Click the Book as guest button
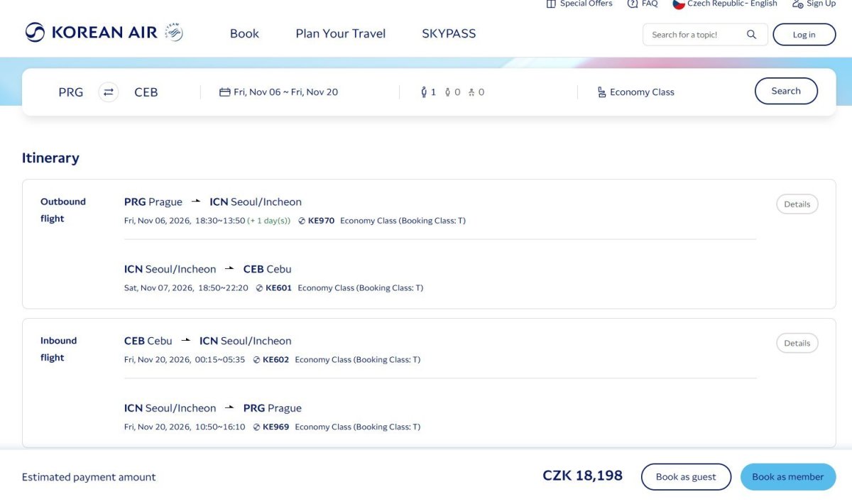852x504 pixels. click(686, 477)
